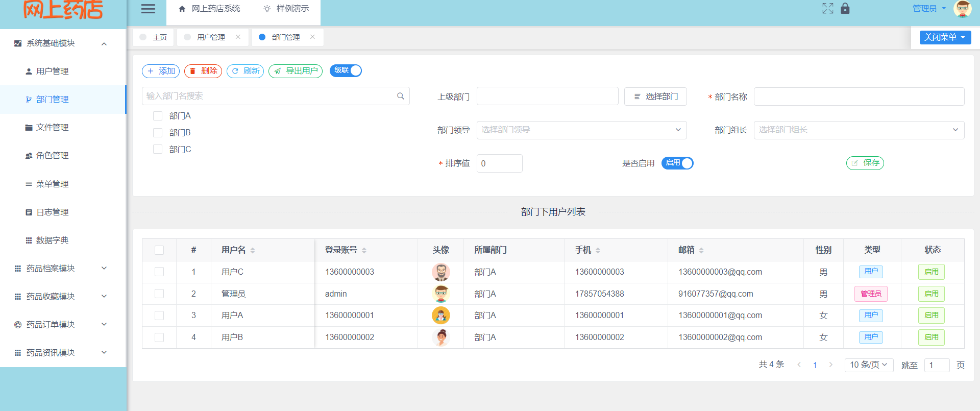Sort by 邮箱 column arrows
Image resolution: width=980 pixels, height=411 pixels.
click(701, 250)
